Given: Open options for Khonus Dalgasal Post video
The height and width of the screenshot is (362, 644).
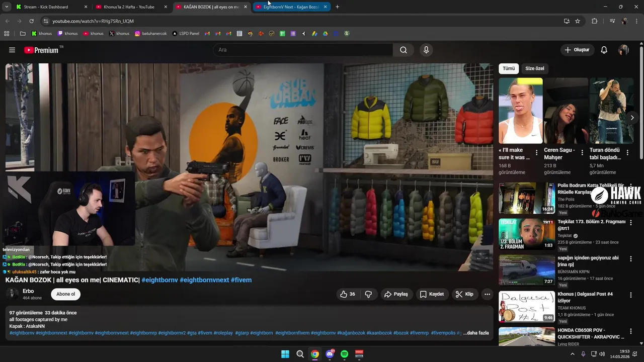Looking at the screenshot, I should point(631,295).
